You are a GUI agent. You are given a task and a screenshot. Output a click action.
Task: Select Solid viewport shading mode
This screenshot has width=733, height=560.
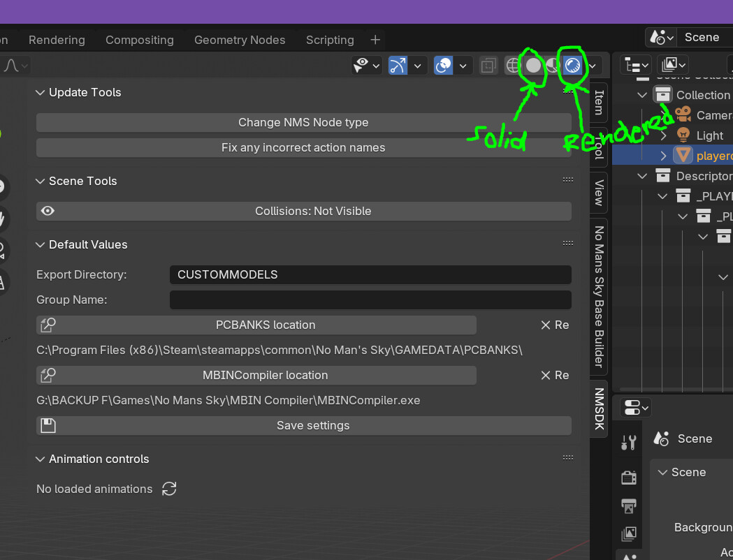(x=533, y=65)
